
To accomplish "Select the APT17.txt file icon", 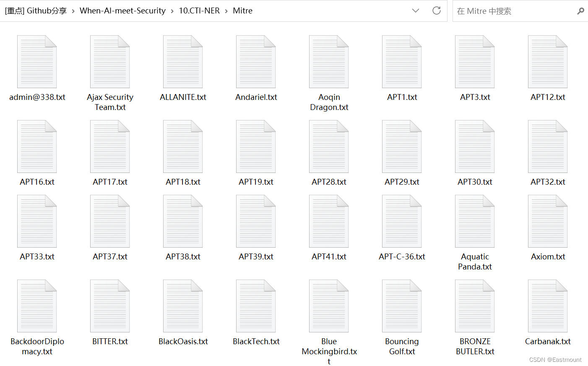I will pos(110,146).
